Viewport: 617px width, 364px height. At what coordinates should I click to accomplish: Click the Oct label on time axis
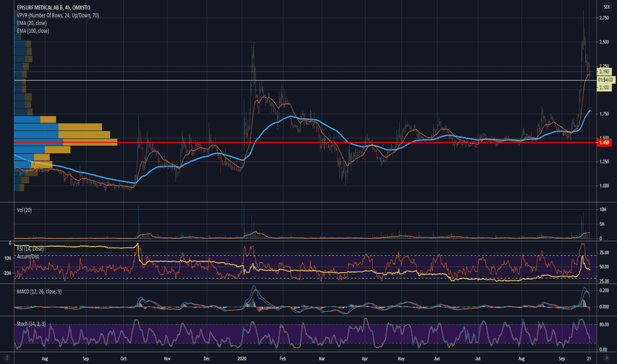123,359
